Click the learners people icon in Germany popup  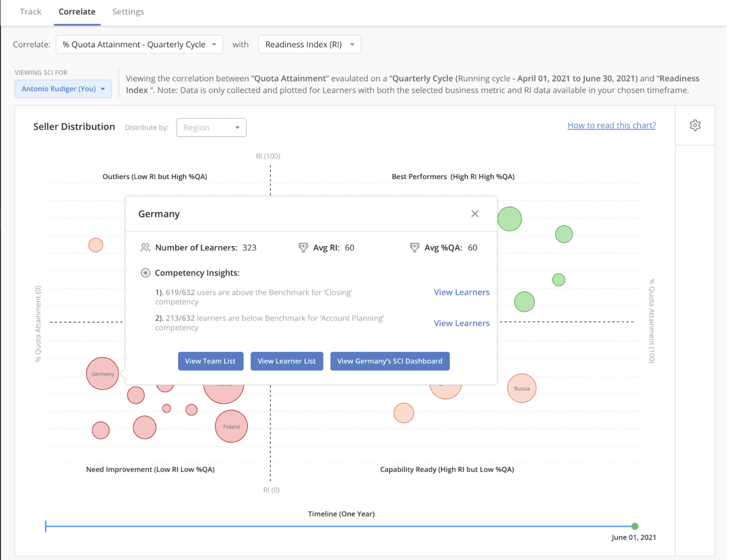tap(145, 247)
